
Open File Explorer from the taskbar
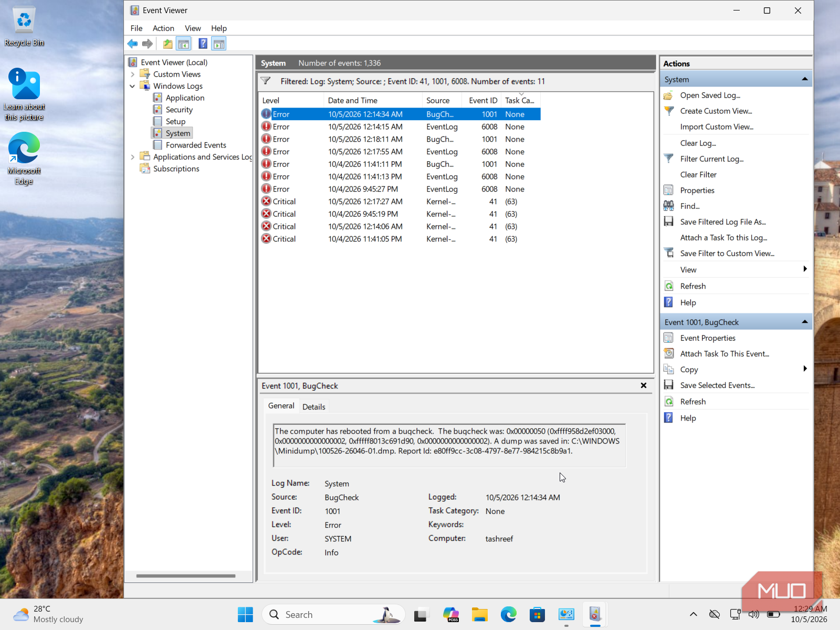click(x=480, y=614)
